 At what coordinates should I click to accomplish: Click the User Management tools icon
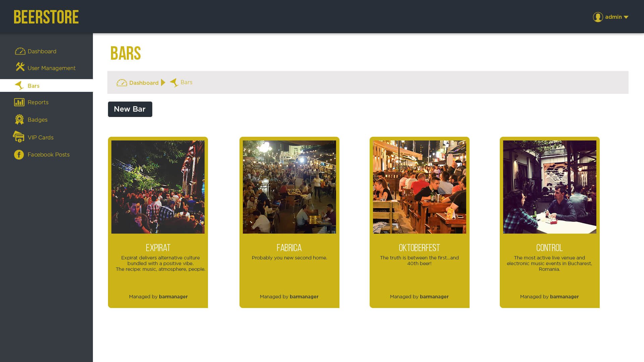pos(20,67)
